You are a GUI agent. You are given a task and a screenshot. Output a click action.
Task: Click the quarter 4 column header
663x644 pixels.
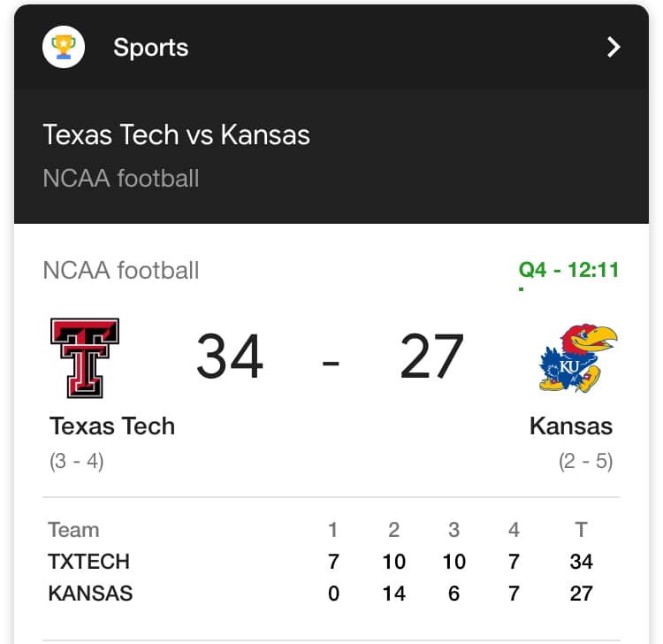click(x=514, y=530)
